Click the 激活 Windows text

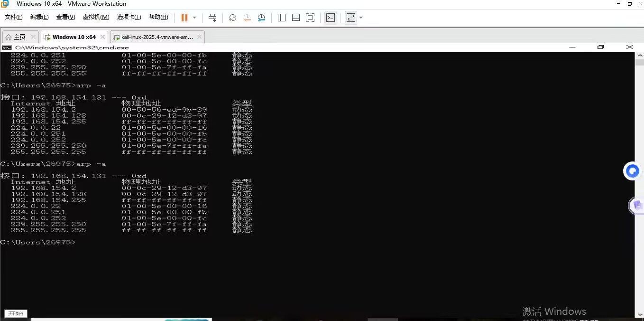point(554,312)
